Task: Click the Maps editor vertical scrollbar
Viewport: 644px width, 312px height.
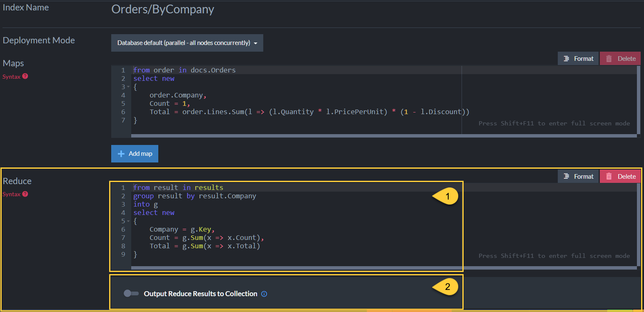Action: 639,99
